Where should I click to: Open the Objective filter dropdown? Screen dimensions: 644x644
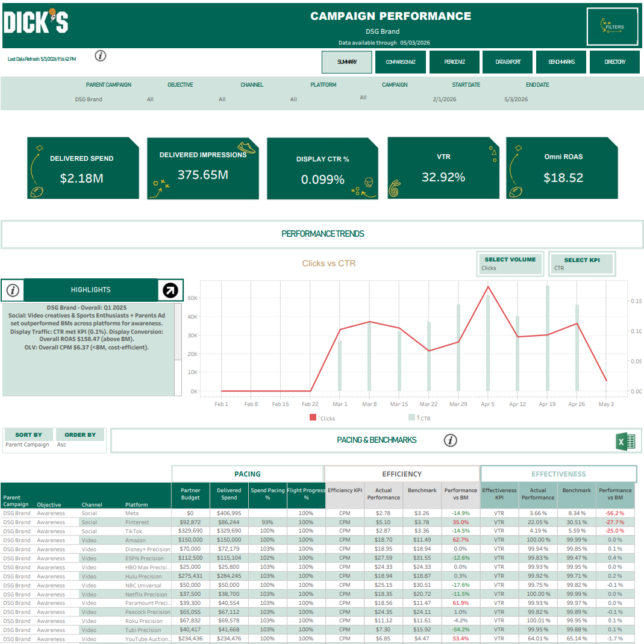(x=151, y=99)
